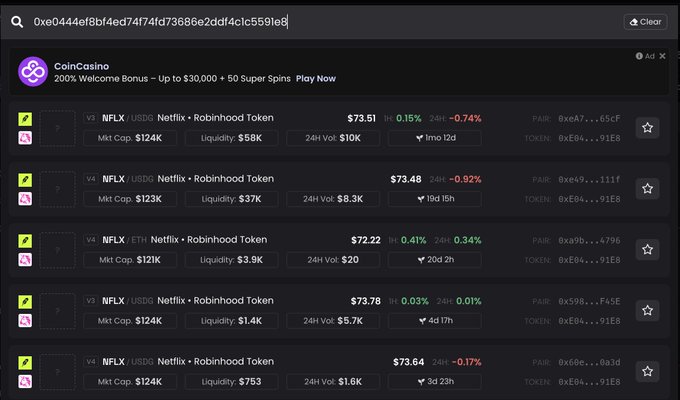Click pair age 19d 15h
Screen dimensions: 680x400
click(435, 199)
